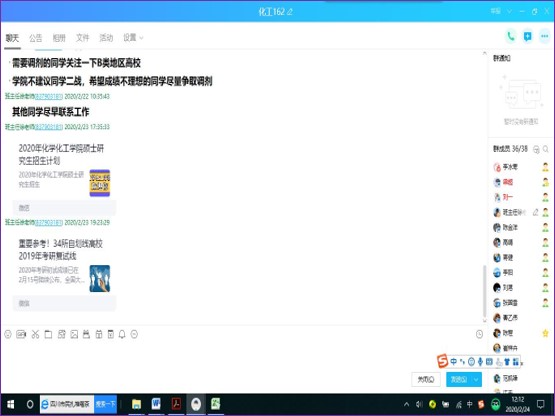Expand the title bar dropdown arrow
This screenshot has width=555, height=416.
[x=510, y=12]
